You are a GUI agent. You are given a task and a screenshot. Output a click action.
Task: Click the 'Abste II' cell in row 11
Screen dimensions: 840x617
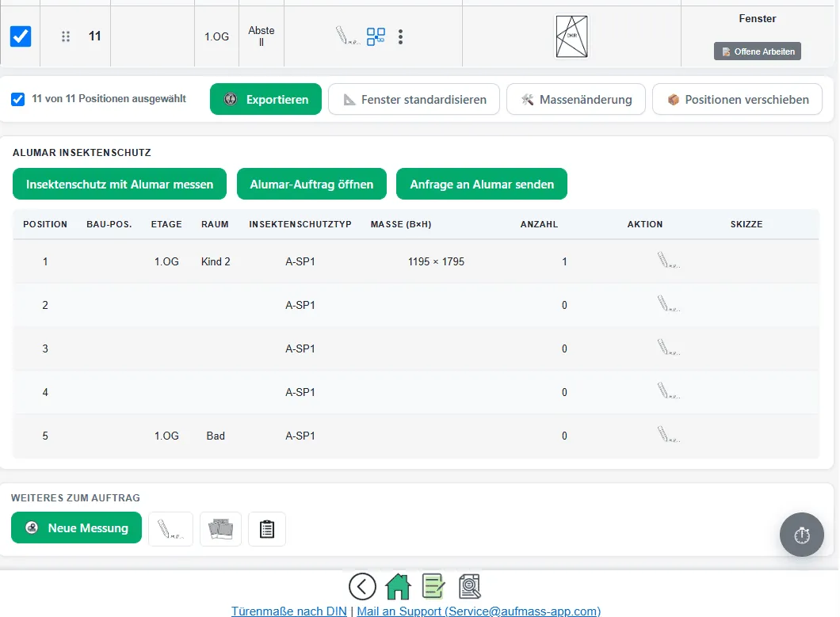[x=262, y=36]
